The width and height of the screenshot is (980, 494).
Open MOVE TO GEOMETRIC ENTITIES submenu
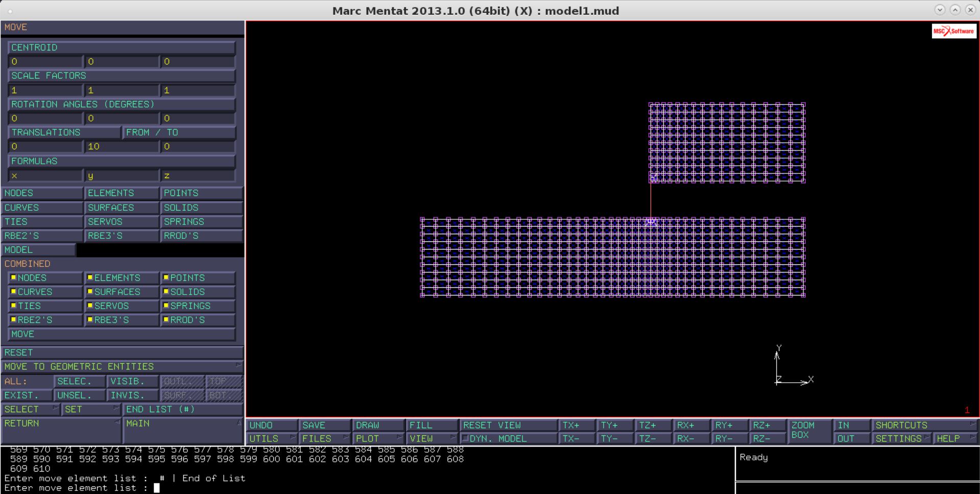(122, 366)
